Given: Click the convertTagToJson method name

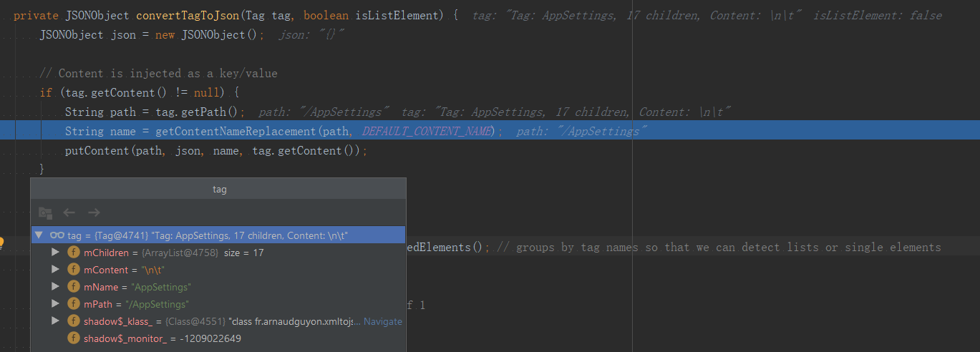Looking at the screenshot, I should point(185,15).
